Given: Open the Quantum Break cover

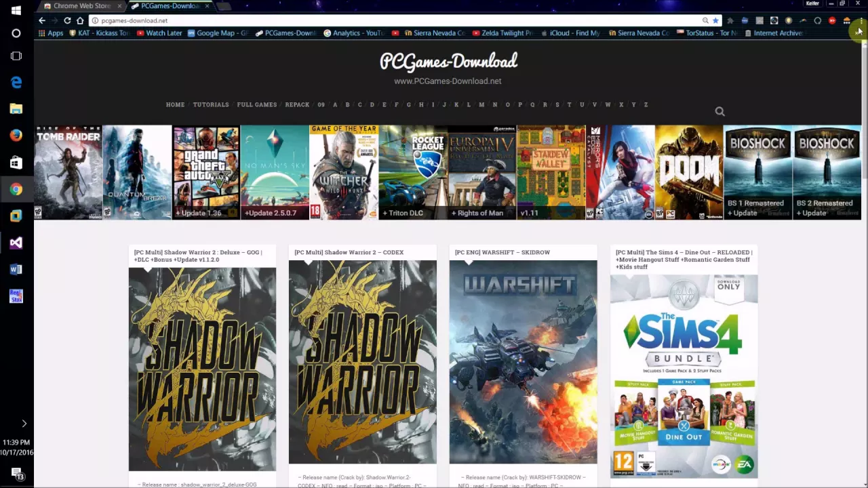Looking at the screenshot, I should click(138, 172).
